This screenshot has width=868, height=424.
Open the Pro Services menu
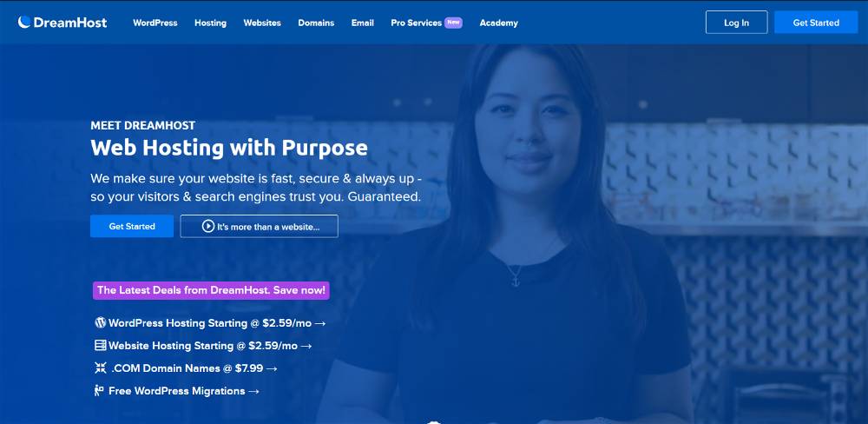click(x=417, y=23)
